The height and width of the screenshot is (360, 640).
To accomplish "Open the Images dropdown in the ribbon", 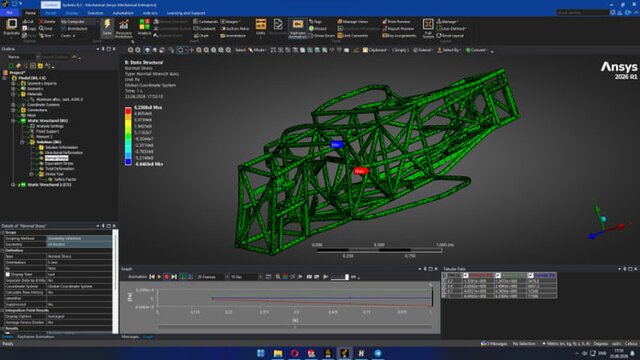I will point(231,22).
